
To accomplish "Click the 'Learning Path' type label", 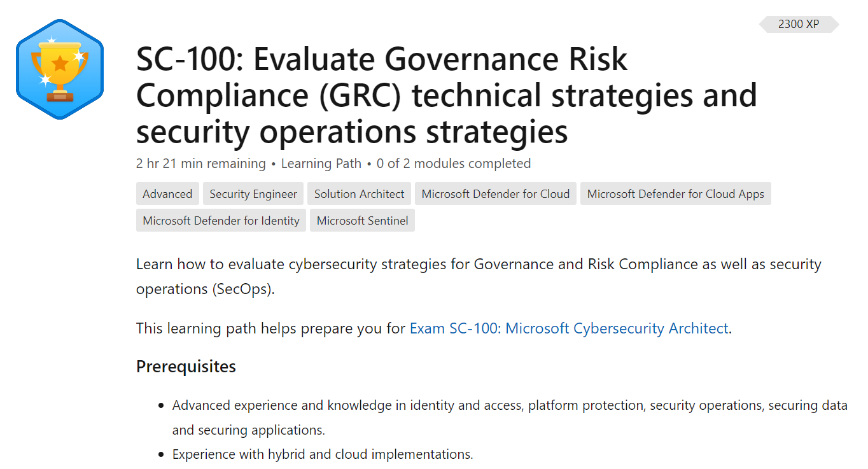I will (321, 164).
